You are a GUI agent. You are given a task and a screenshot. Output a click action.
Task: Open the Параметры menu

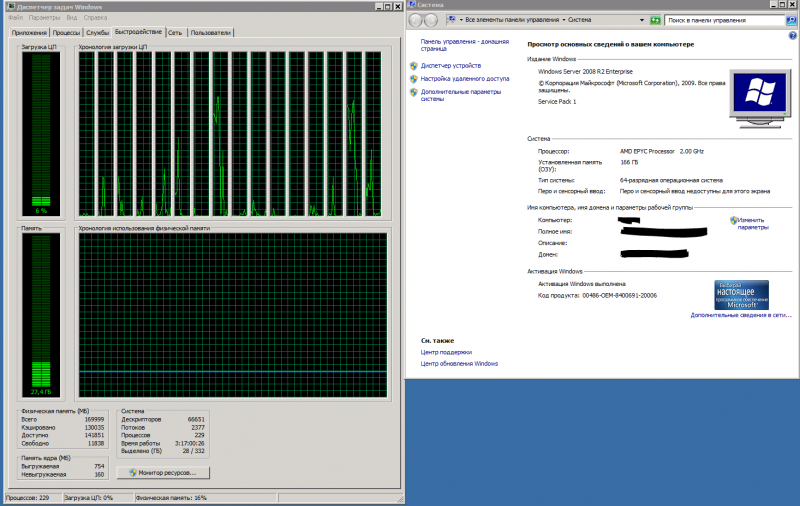point(44,18)
